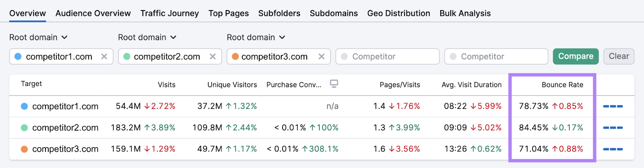
Task: Expand the second Root domain dropdown
Action: (147, 37)
